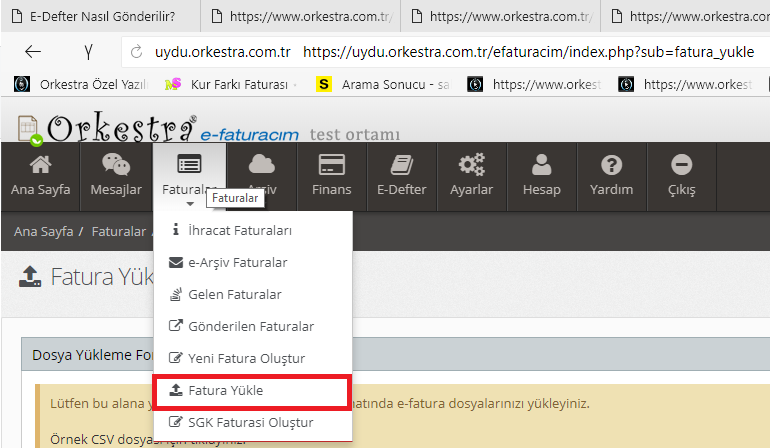Click the Orkestra logo spreadsheet icon

point(28,129)
